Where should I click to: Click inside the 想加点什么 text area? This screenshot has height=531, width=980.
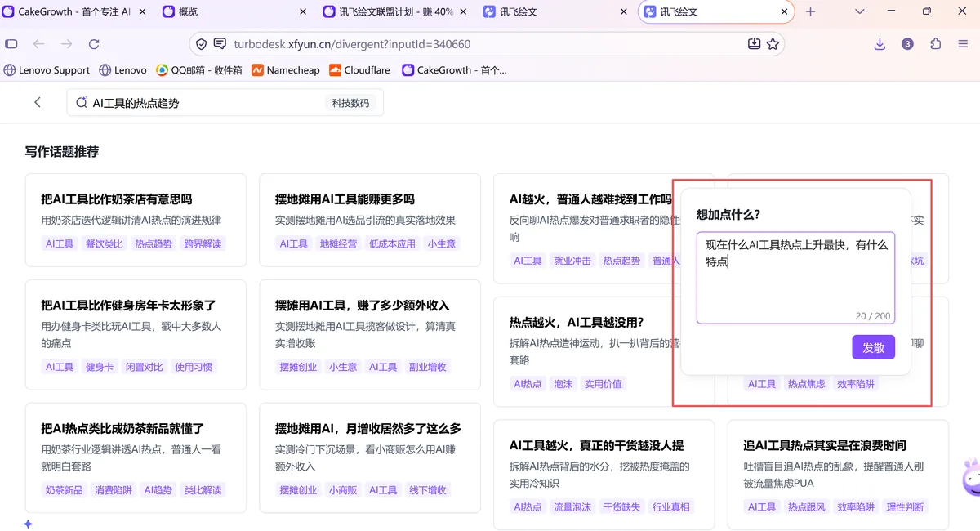coord(795,278)
